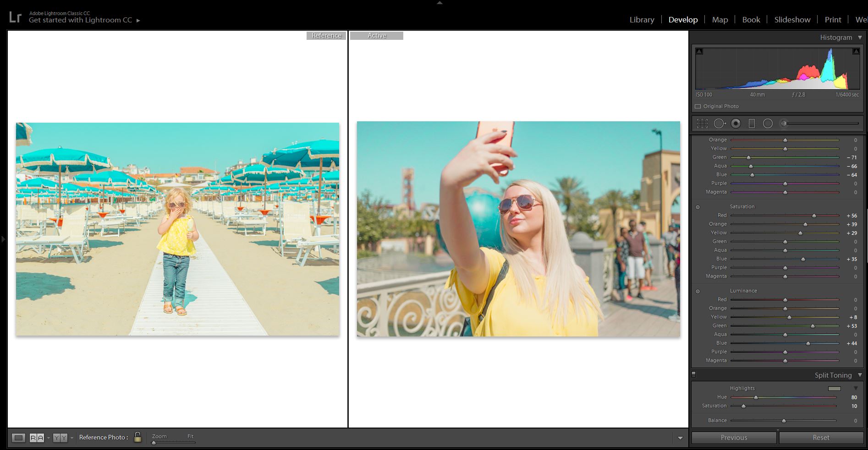
Task: Click the Luminance Yellow slider handle
Action: coord(789,317)
